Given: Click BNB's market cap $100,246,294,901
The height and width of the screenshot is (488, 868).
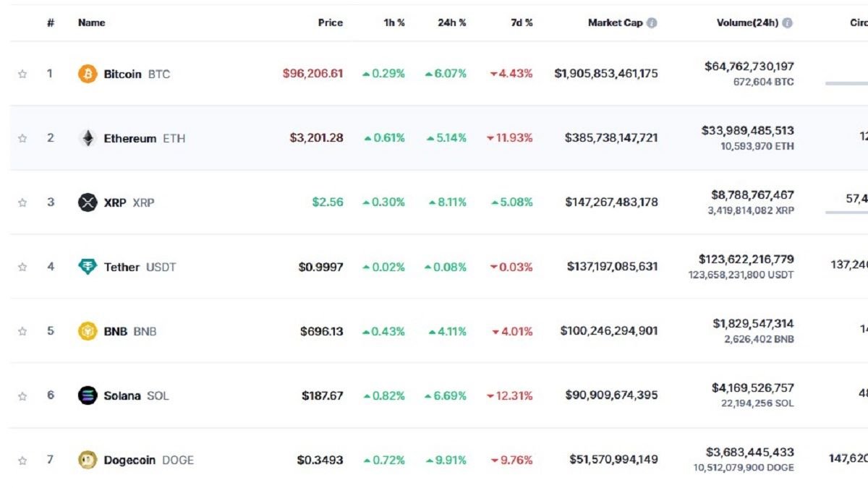Looking at the screenshot, I should coord(609,331).
